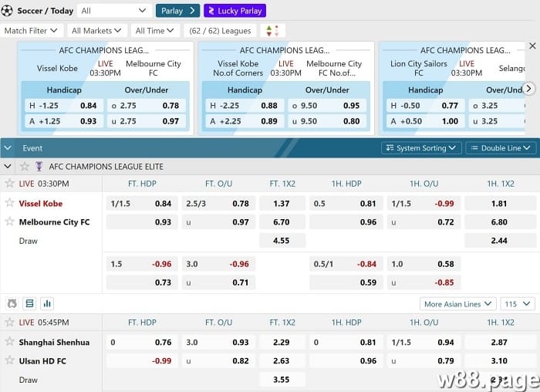Open the 115 markets dropdown

coord(518,304)
